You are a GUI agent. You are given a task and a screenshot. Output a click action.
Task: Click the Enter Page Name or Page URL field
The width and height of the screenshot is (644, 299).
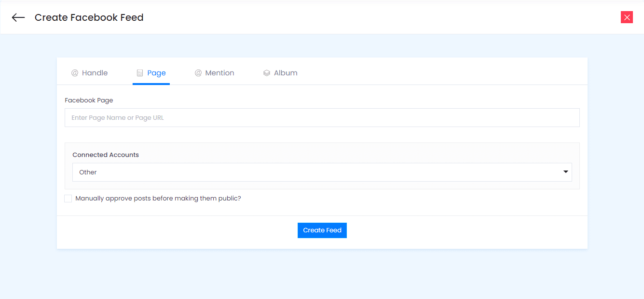pyautogui.click(x=322, y=117)
